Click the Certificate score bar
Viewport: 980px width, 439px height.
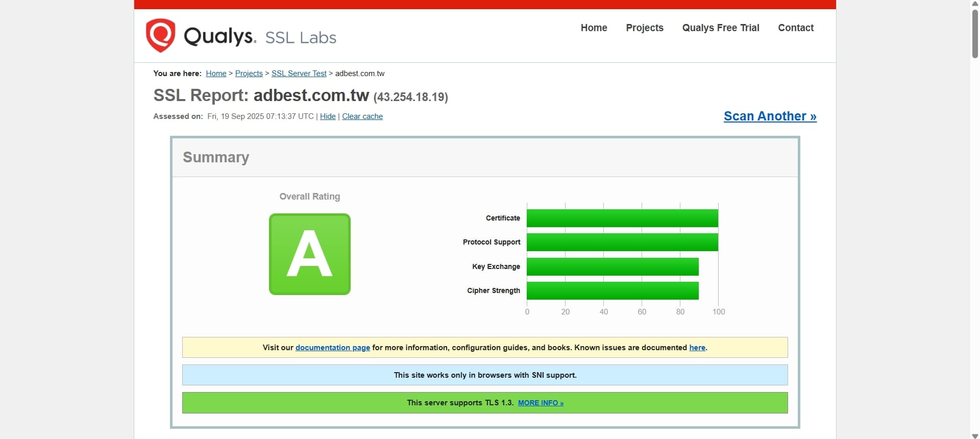pos(622,218)
